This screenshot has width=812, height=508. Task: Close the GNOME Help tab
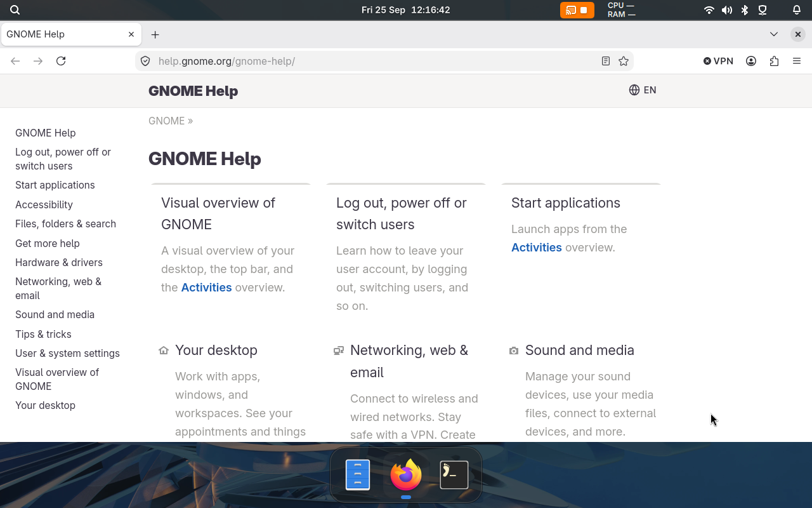pyautogui.click(x=131, y=34)
